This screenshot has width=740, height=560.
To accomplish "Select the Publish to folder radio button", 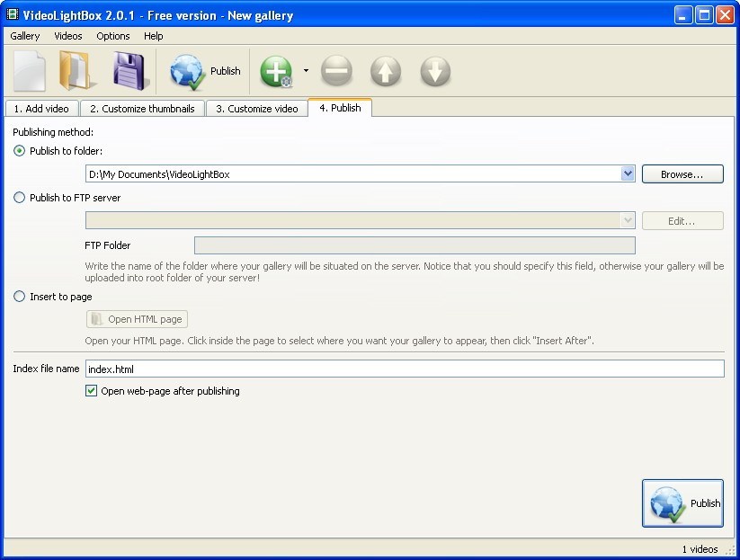I will 20,151.
